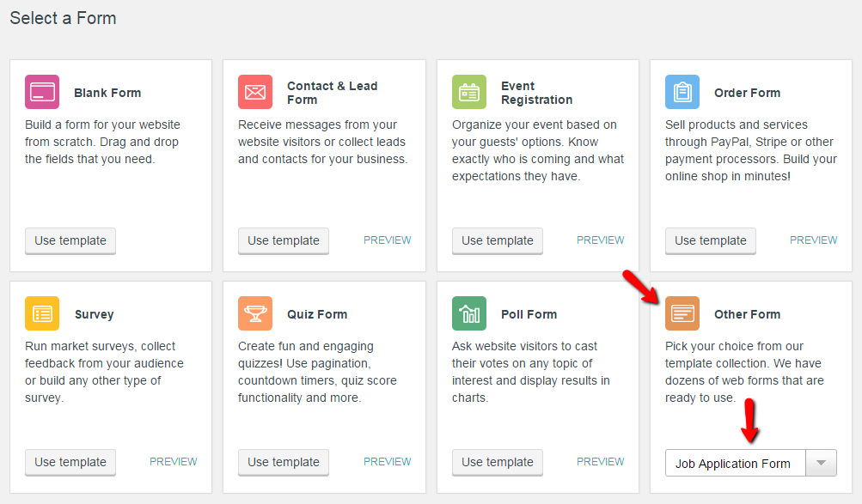Screen dimensions: 862x504
Task: Use template for Event Registration
Action: 498,241
